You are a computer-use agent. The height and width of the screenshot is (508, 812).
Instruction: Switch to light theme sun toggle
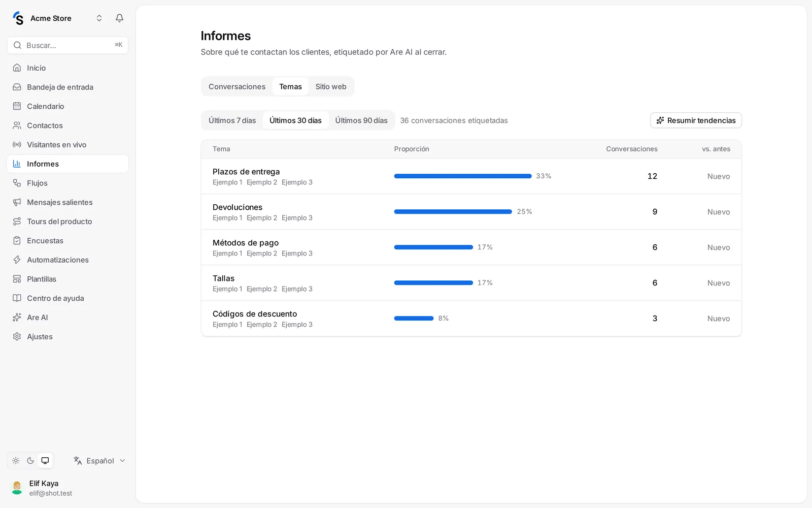[x=16, y=461]
